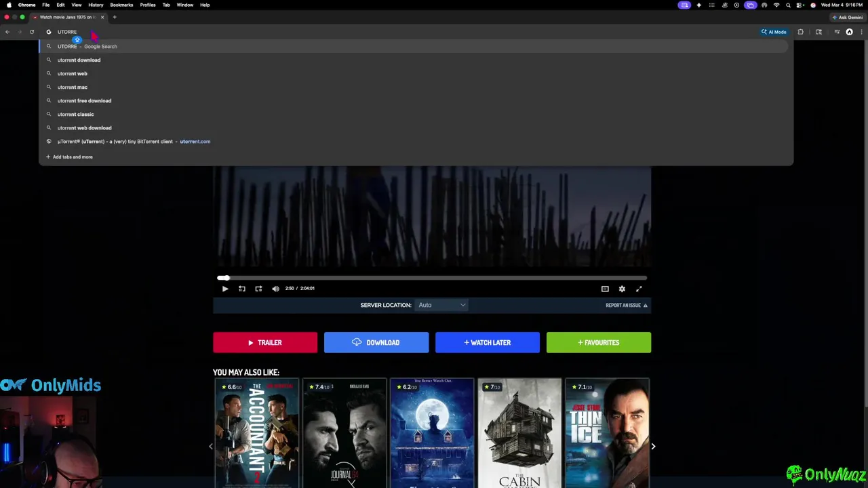Open the Bookmarks menu

(x=121, y=5)
